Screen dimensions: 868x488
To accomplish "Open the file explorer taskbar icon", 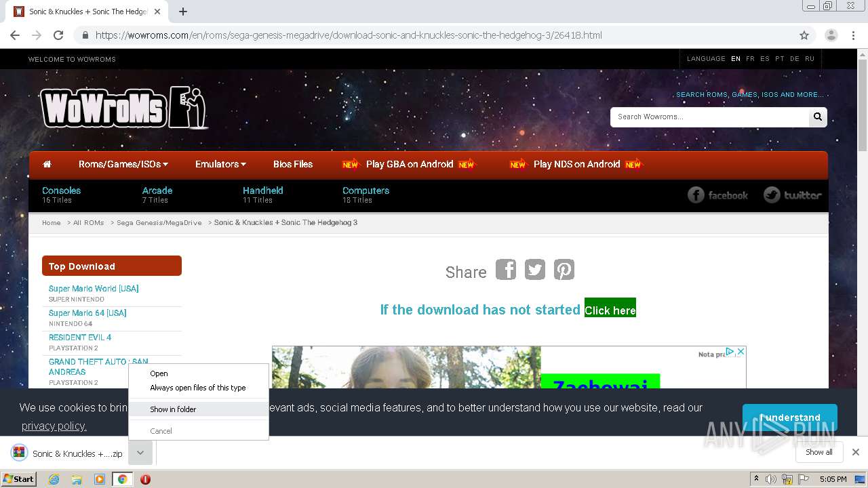I will point(77,479).
